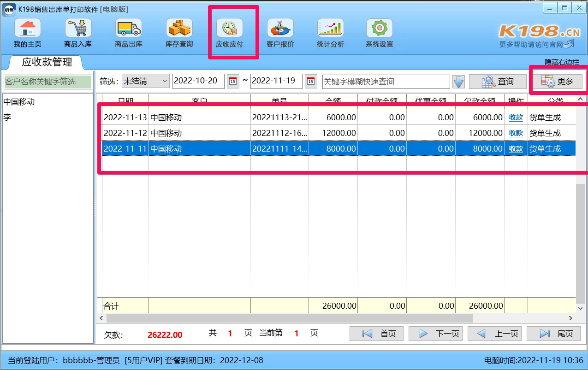The width and height of the screenshot is (588, 370).
Task: Open 系统设置 gear icon
Action: tap(379, 29)
